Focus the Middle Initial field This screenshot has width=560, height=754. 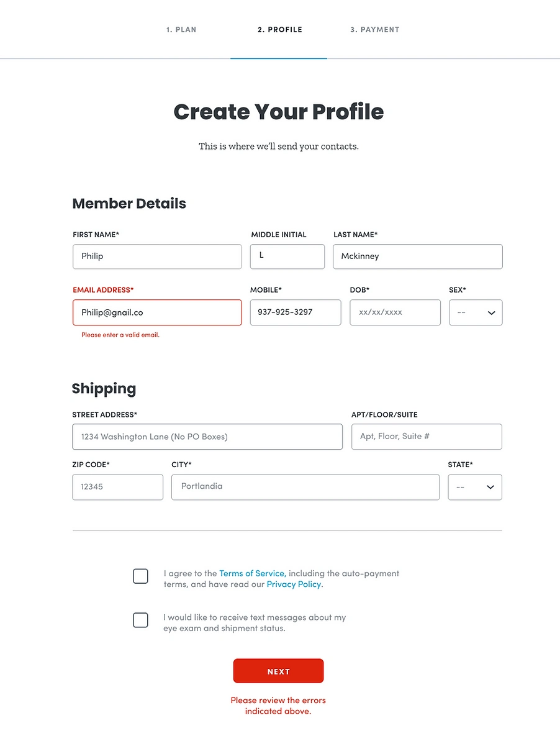[287, 257]
